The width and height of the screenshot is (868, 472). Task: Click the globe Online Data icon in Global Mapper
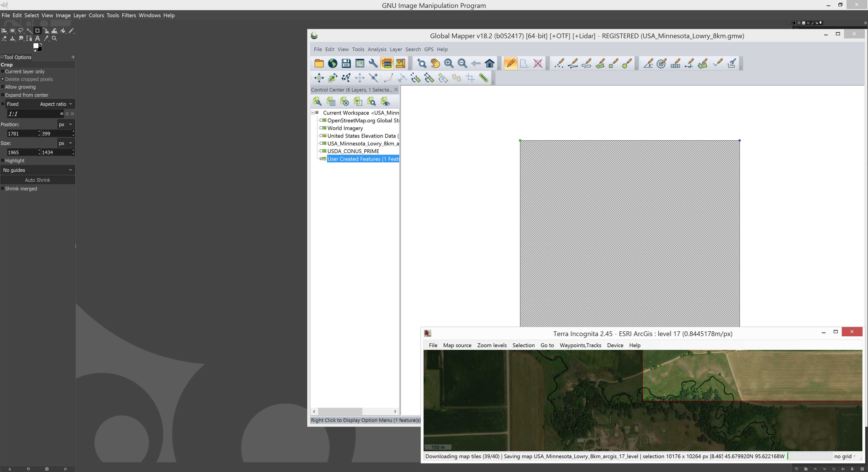coord(333,63)
